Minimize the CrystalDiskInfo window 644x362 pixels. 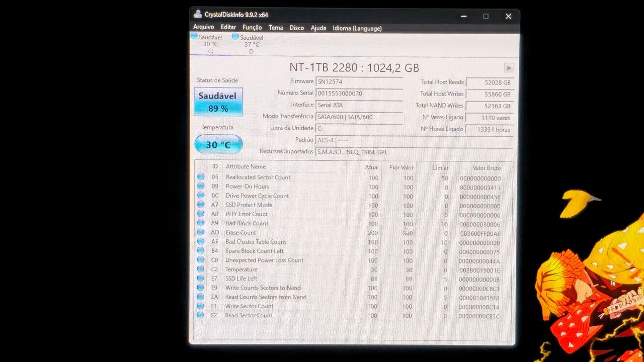tap(463, 16)
